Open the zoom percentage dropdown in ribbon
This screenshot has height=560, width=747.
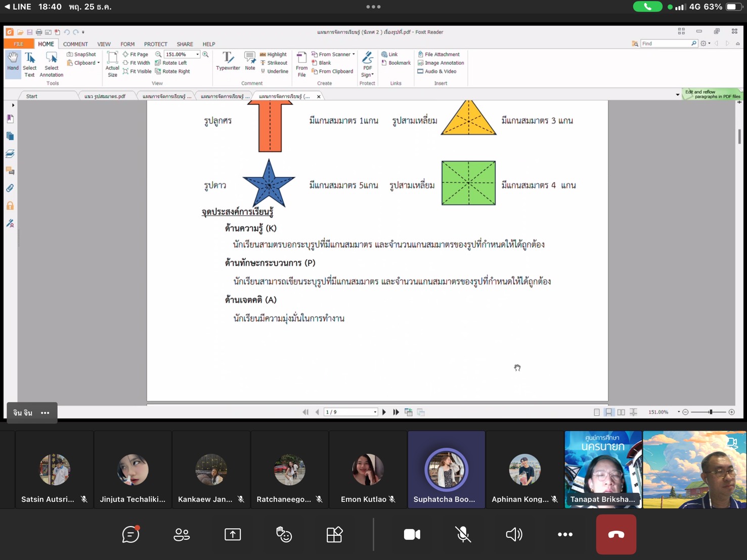pyautogui.click(x=197, y=55)
